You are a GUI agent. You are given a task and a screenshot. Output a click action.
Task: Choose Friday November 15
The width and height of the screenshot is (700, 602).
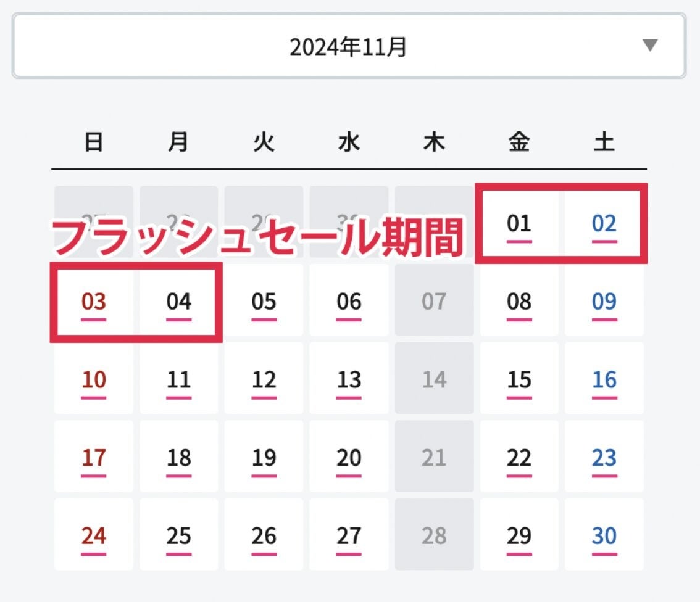point(519,379)
